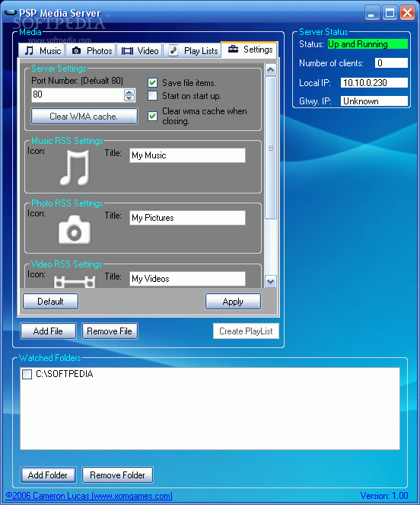Viewport: 420px width, 505px height.
Task: Click the PSP icon in the title bar
Action: click(x=11, y=13)
